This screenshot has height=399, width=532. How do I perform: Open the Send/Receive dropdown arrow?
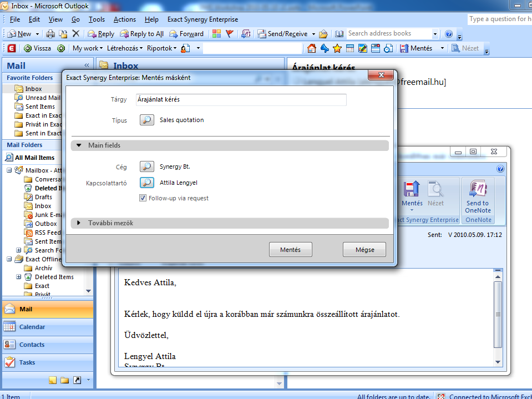[x=313, y=34]
